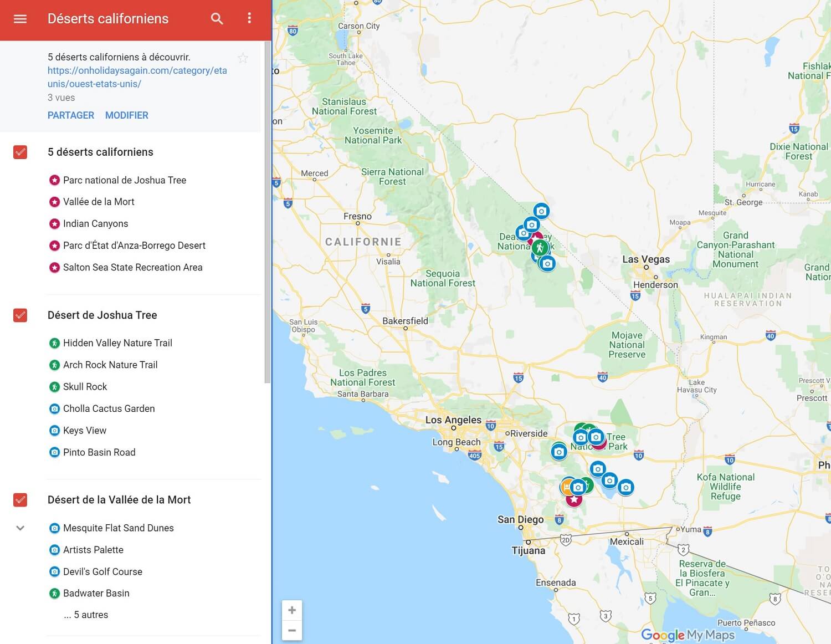Click the Yosemite National Park label

coord(373,136)
